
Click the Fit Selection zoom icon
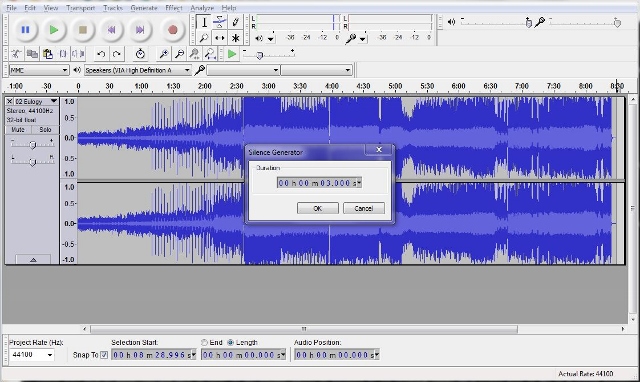pyautogui.click(x=195, y=54)
